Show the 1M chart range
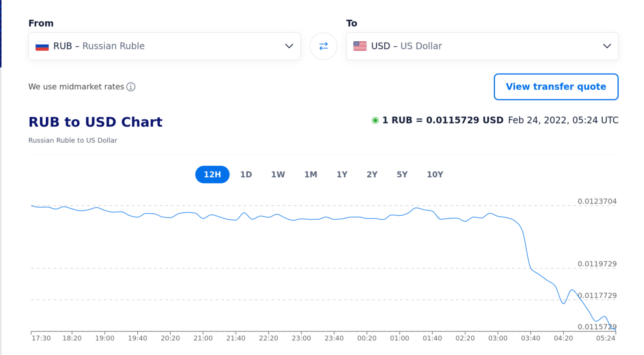 (311, 175)
